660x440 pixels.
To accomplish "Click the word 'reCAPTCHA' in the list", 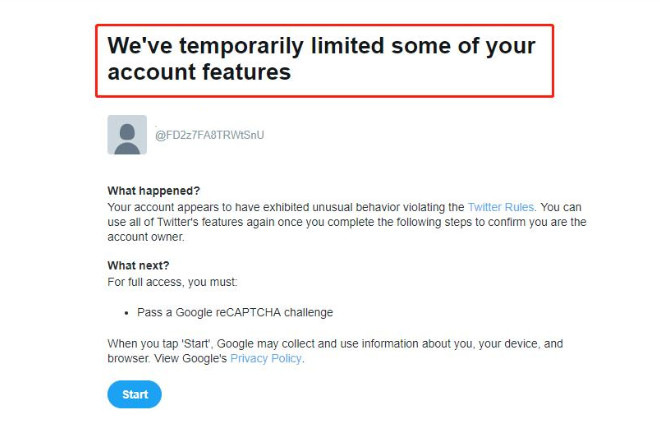I will point(248,312).
